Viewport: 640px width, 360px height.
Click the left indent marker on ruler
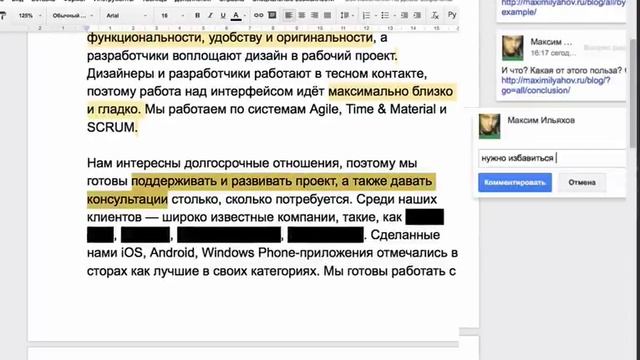(87, 28)
